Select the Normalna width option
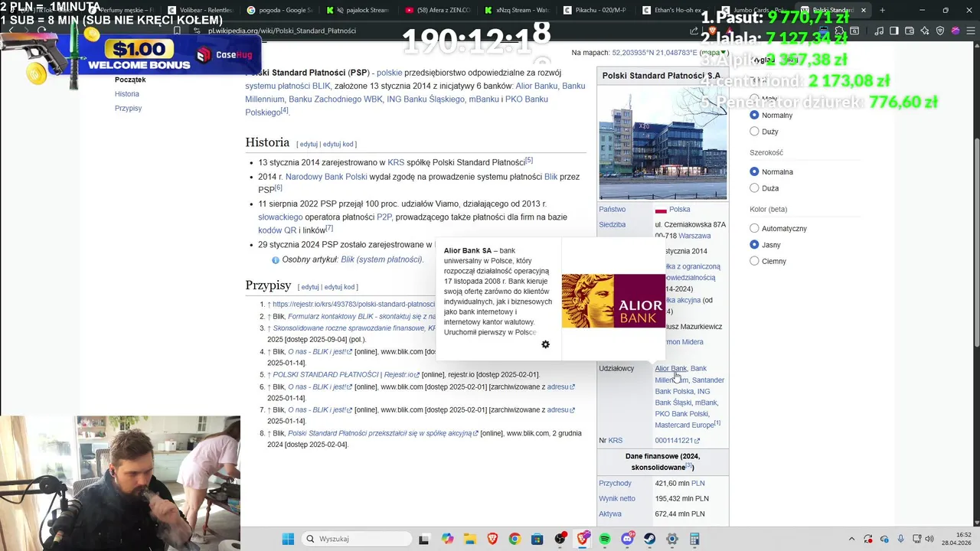Image resolution: width=980 pixels, height=551 pixels. (x=754, y=171)
